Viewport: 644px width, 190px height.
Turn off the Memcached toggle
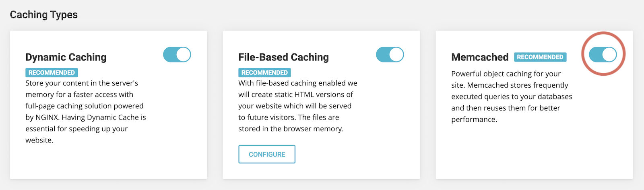[x=603, y=55]
